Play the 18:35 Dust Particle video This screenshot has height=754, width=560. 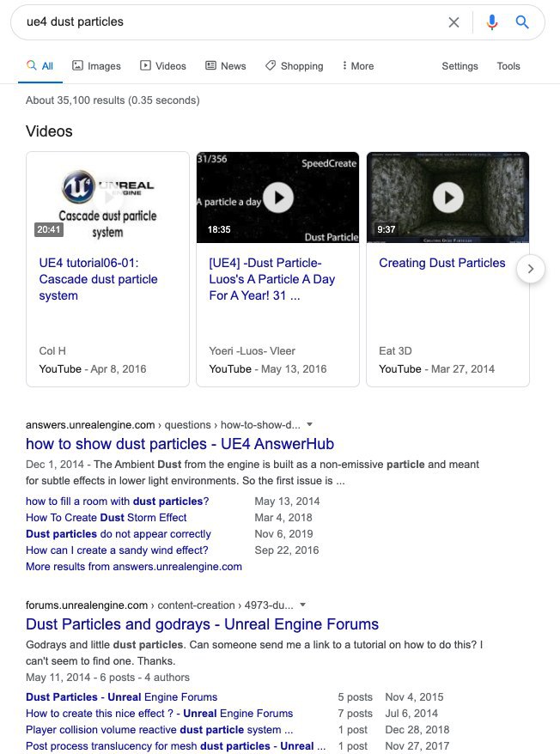(277, 198)
